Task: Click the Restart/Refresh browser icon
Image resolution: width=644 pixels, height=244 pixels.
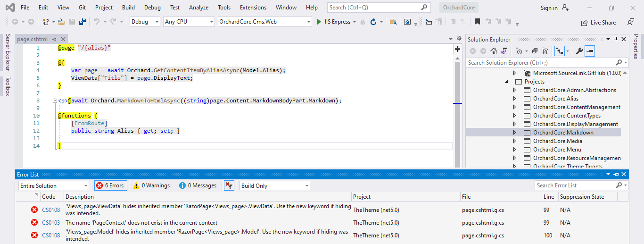Action: coord(373,22)
